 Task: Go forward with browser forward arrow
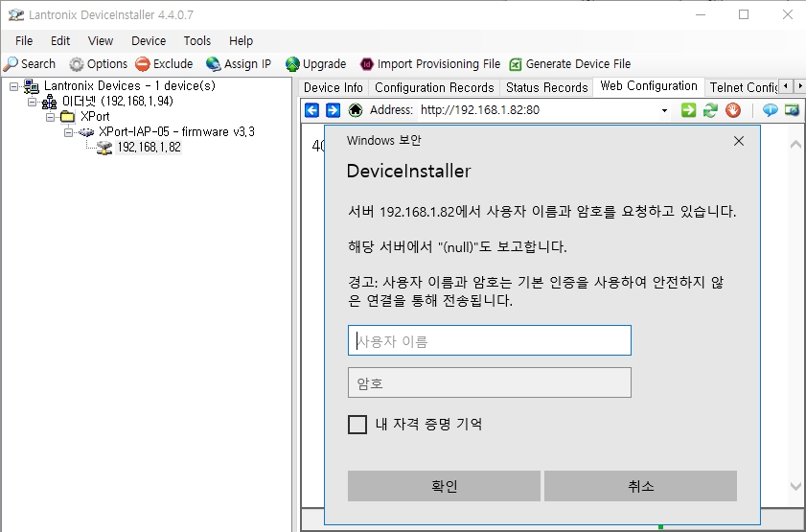334,110
